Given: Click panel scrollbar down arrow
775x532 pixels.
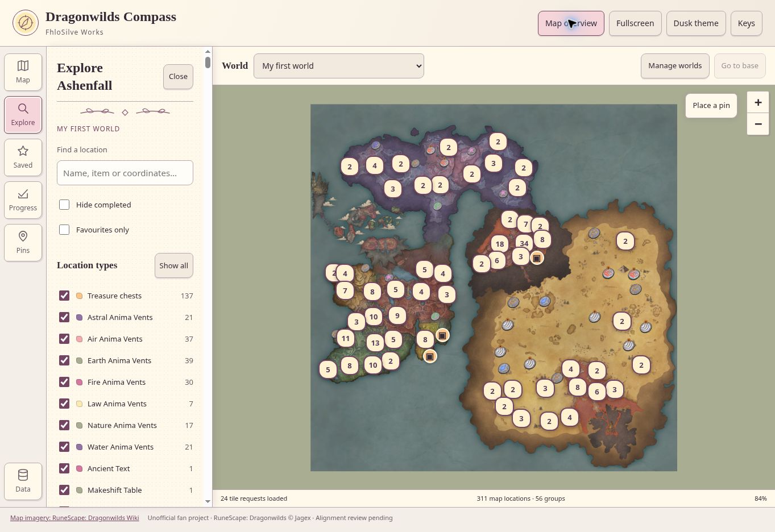Looking at the screenshot, I should 208,501.
